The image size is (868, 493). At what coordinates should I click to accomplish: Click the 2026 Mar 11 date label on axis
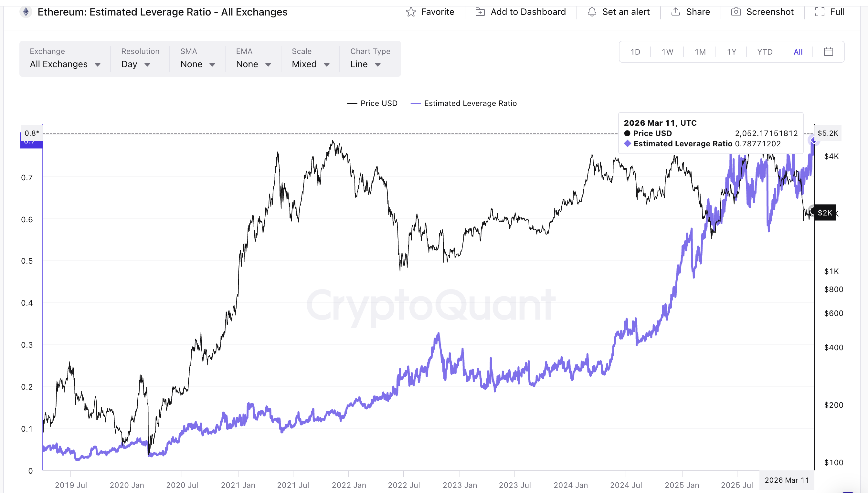point(788,480)
